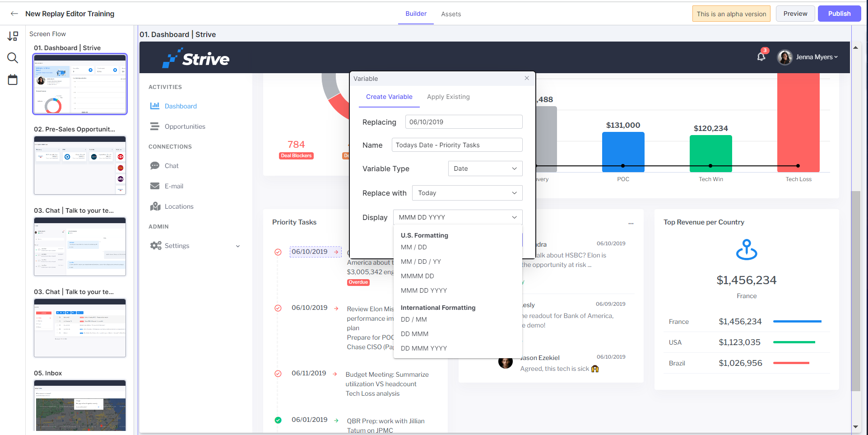Screen dimensions: 868x435
Task: Collapse the Display format dropdown
Action: click(x=458, y=217)
